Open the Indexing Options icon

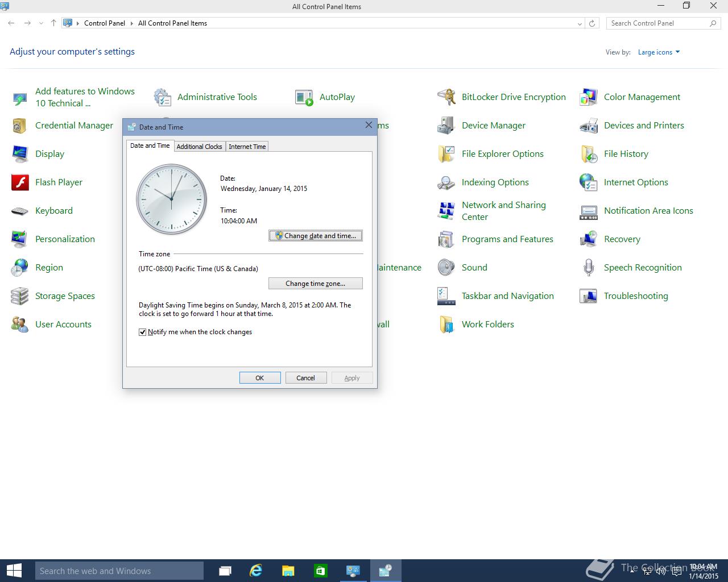(x=446, y=182)
